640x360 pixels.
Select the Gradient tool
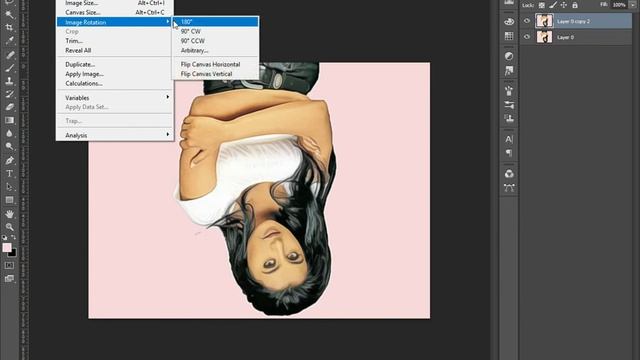pyautogui.click(x=9, y=120)
